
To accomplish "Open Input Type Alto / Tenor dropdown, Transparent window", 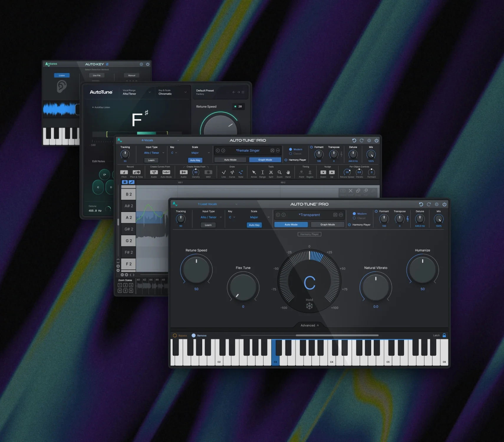I will pyautogui.click(x=211, y=217).
